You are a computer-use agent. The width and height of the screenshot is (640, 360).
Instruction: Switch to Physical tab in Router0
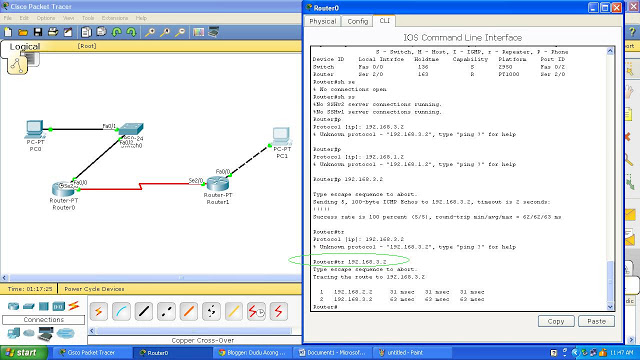click(322, 21)
